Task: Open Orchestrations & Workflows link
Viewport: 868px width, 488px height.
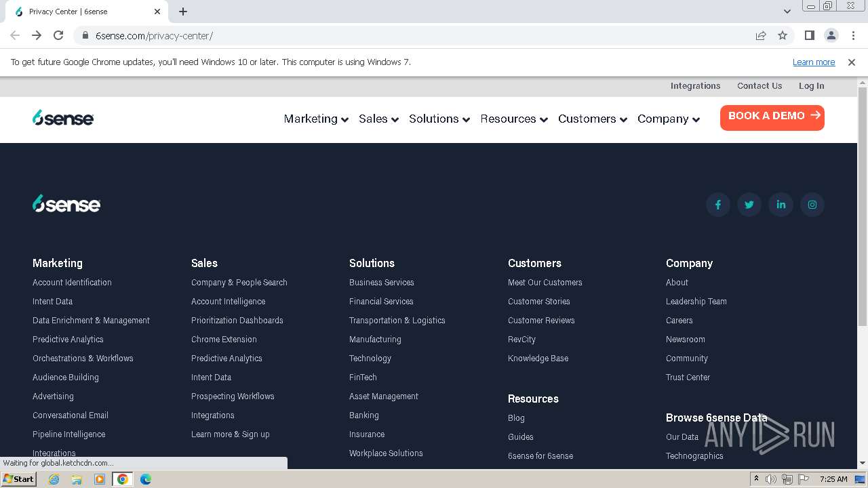Action: click(x=83, y=359)
